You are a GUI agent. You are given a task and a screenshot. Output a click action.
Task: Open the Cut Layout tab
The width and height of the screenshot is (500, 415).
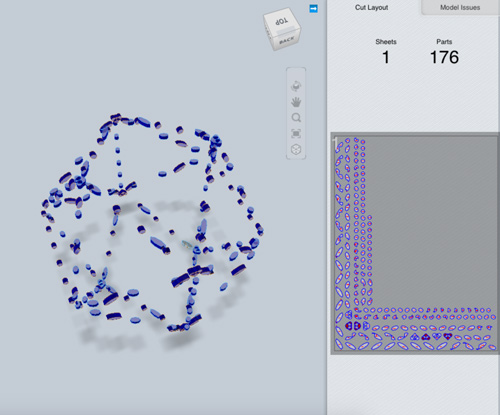tap(371, 7)
